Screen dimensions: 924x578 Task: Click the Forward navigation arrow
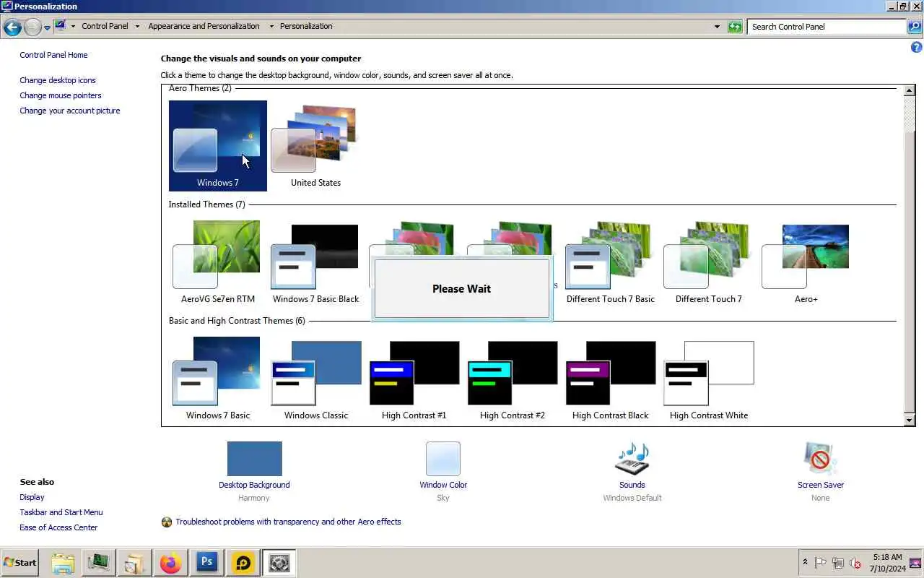click(x=32, y=27)
